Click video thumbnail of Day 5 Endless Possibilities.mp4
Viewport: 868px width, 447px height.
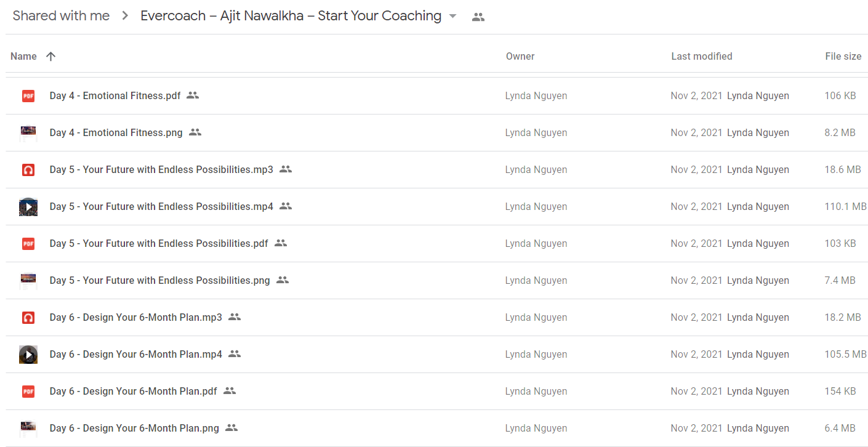pos(28,206)
